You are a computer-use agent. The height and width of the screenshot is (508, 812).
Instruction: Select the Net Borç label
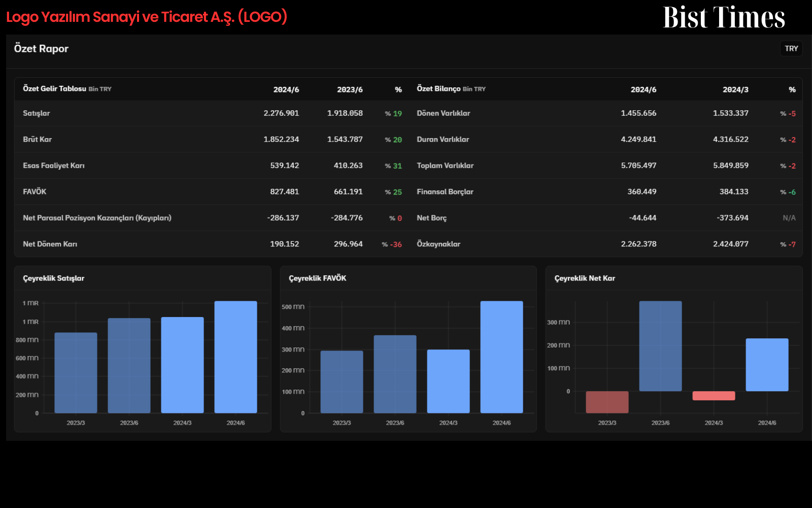click(432, 218)
